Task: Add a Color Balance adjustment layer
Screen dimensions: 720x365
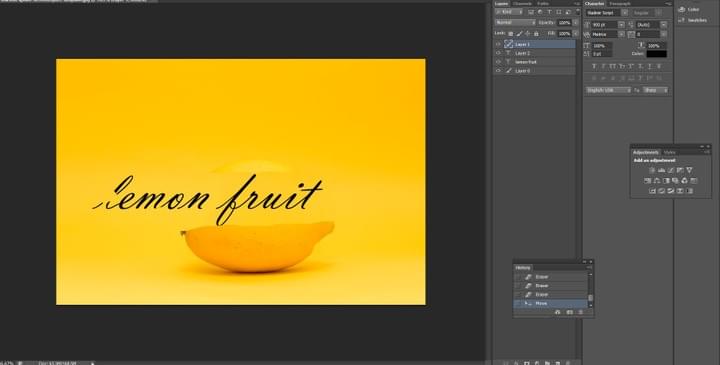Action: (657, 181)
